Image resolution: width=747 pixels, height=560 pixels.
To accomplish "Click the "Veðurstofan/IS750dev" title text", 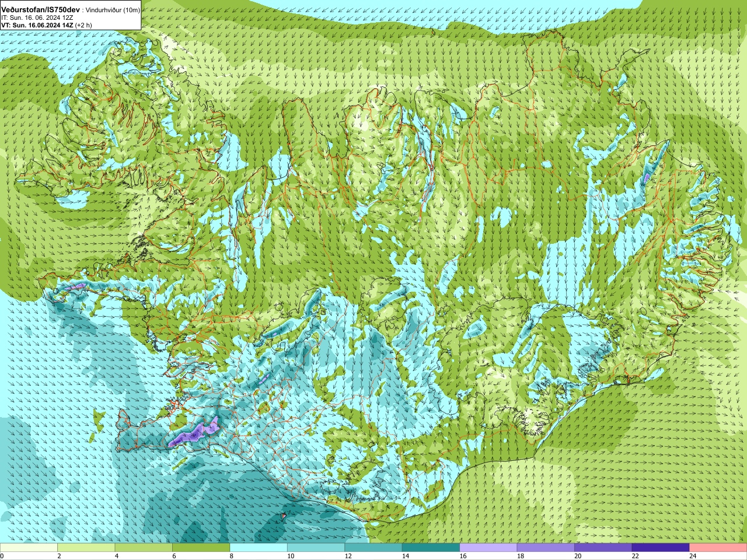I will 41,10.
